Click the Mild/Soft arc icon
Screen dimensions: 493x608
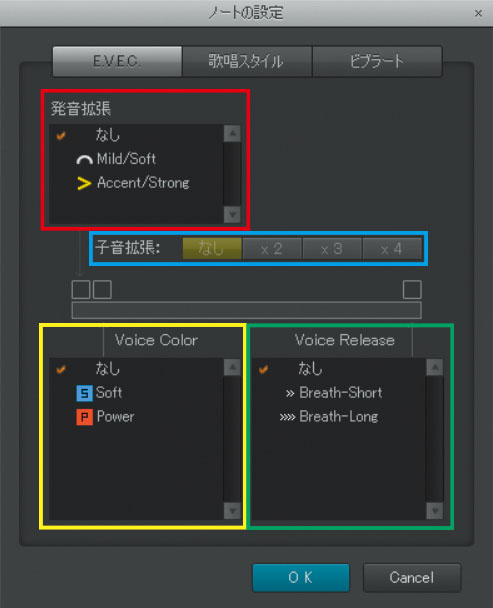click(84, 159)
